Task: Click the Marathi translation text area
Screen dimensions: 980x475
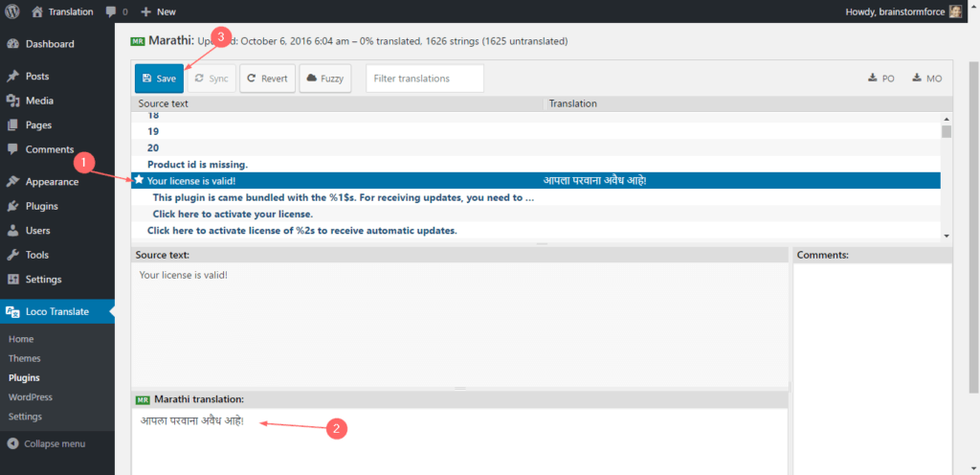Action: (x=459, y=442)
